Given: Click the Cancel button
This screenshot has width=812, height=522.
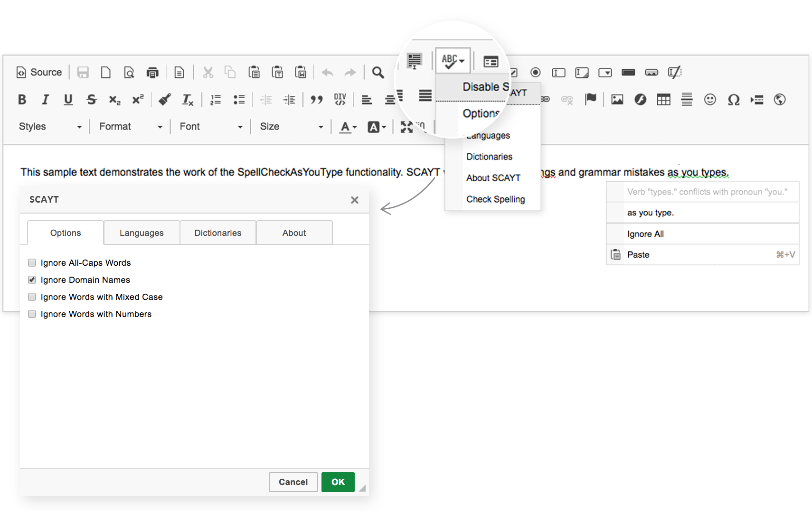Looking at the screenshot, I should 293,482.
